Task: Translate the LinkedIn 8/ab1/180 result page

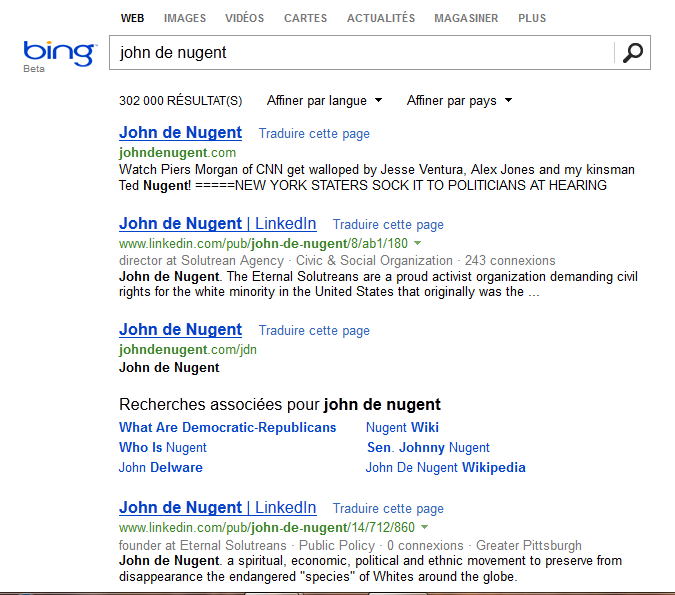Action: point(388,224)
